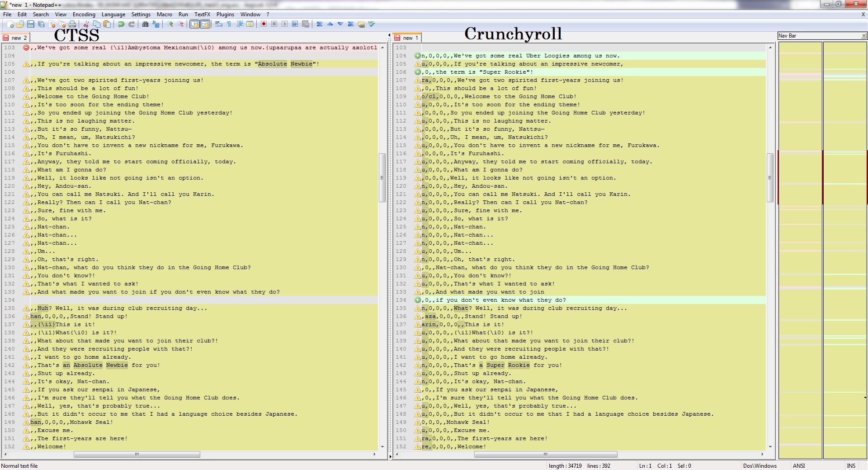Screen dimensions: 868x470
Task: Toggle show all characters pilcrow icon
Action: (229, 24)
